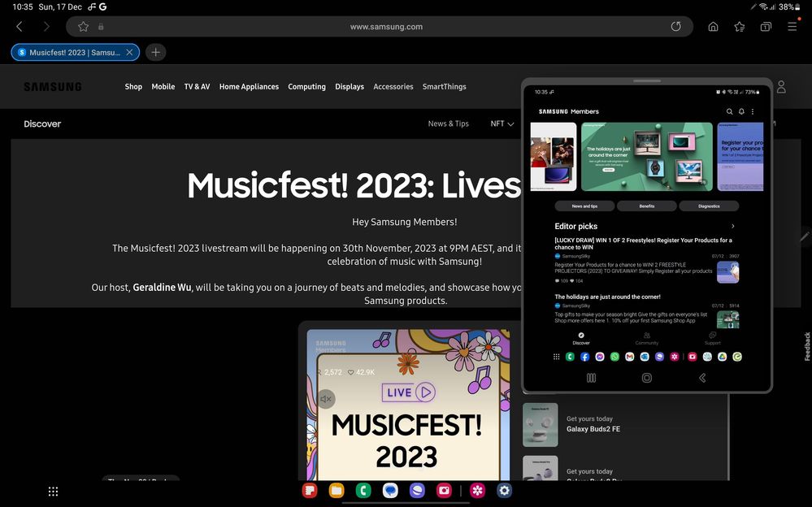Switch to Community tab in Samsung Members
Image resolution: width=812 pixels, height=507 pixels.
[647, 338]
